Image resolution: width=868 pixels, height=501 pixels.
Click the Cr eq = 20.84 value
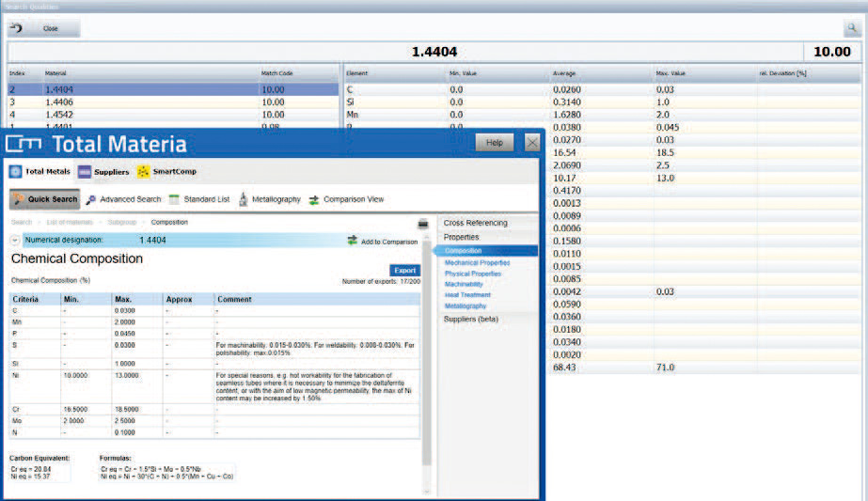(x=31, y=469)
